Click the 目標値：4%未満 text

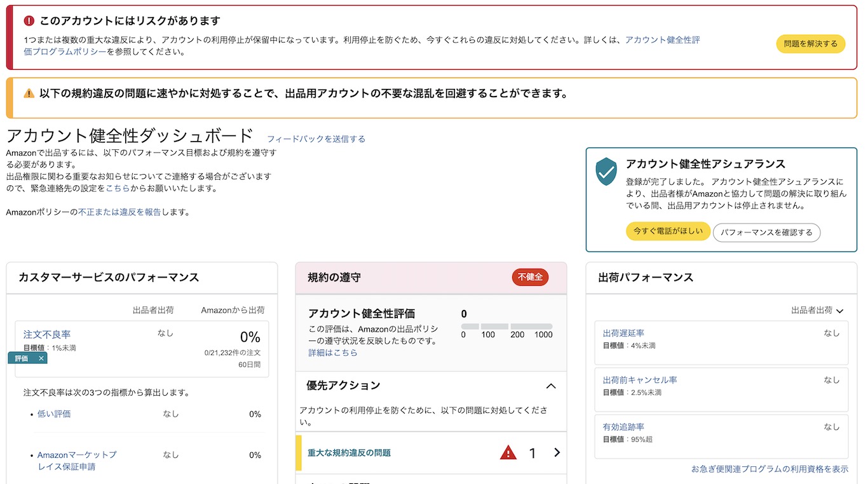tap(629, 346)
